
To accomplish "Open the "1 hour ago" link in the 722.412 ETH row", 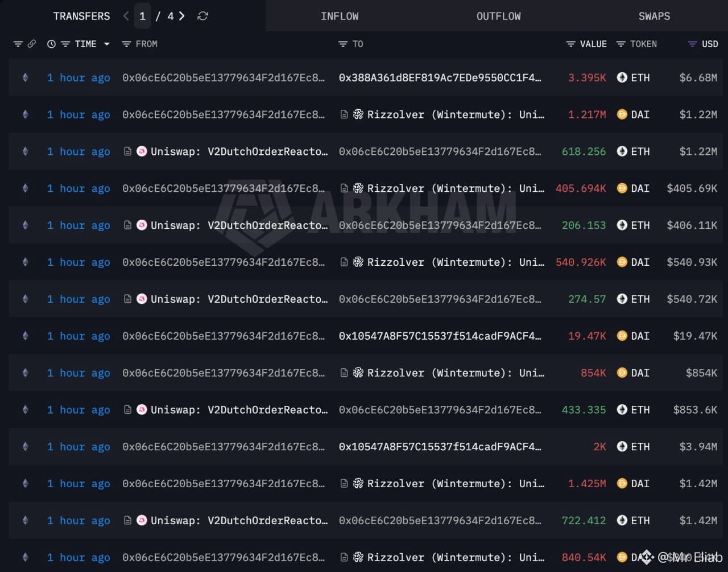I will pyautogui.click(x=78, y=520).
